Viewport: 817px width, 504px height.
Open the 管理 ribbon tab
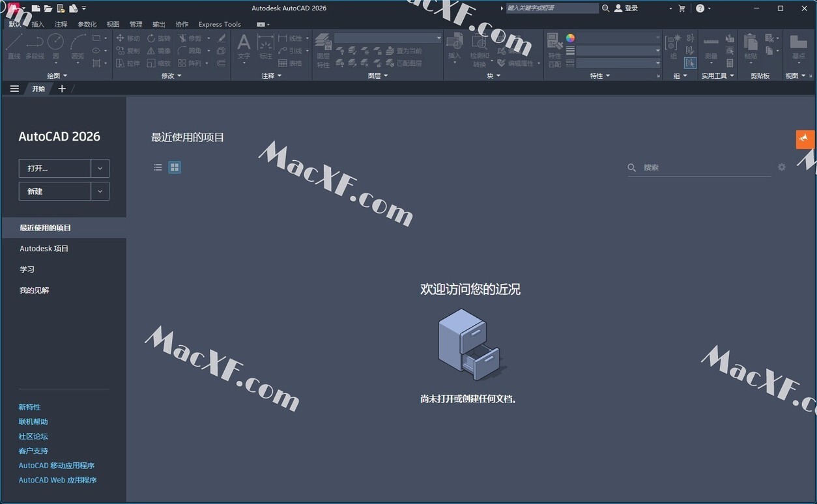click(136, 24)
